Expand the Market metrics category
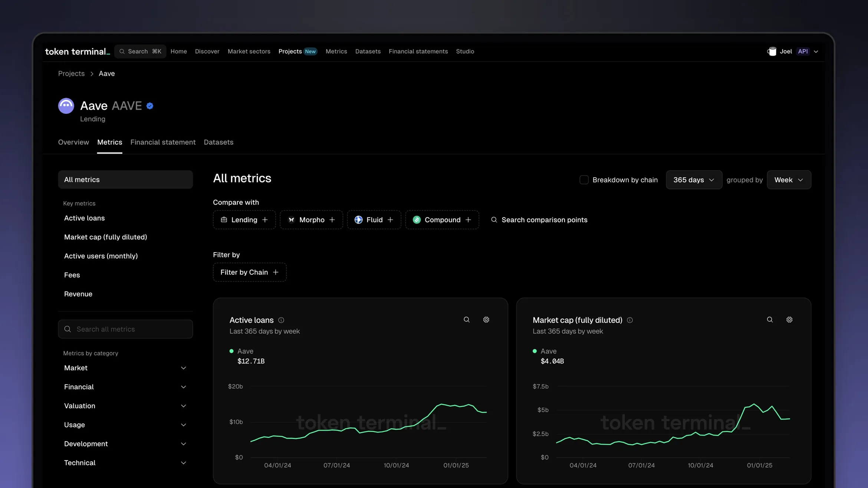Screen dimensions: 868x488 coord(125,368)
